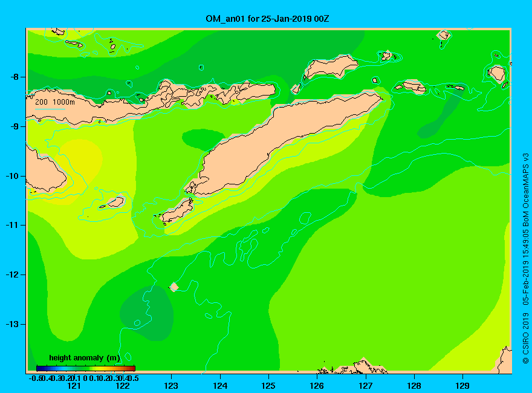Click the CSIRO copyright text on right edge
The image size is (532, 393).
coord(525,258)
